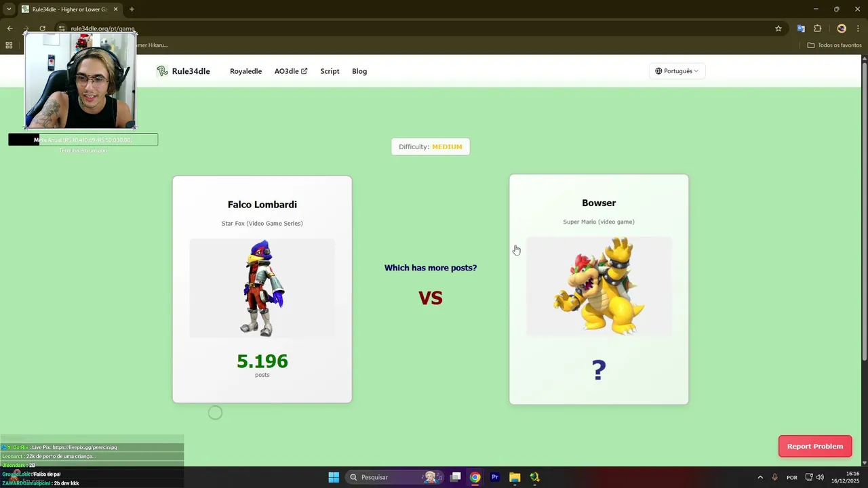Screen dimensions: 868x488
Task: Bookmark this page with the star icon
Action: point(778,28)
